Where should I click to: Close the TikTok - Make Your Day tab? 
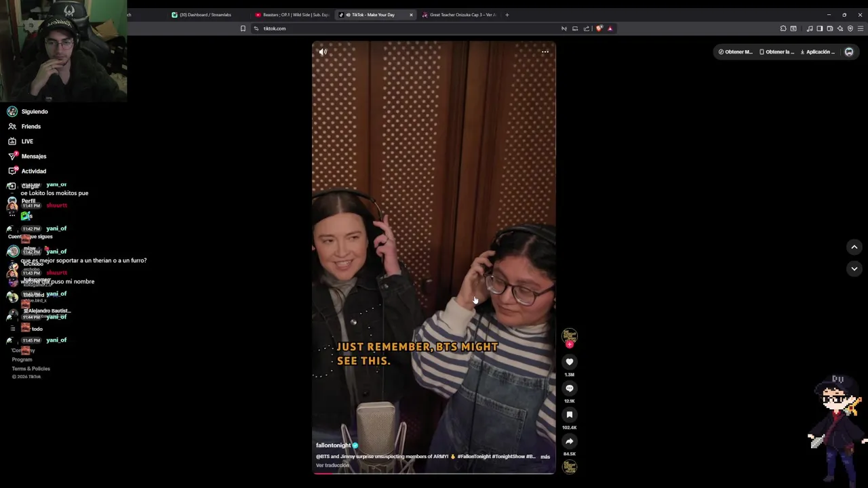411,15
